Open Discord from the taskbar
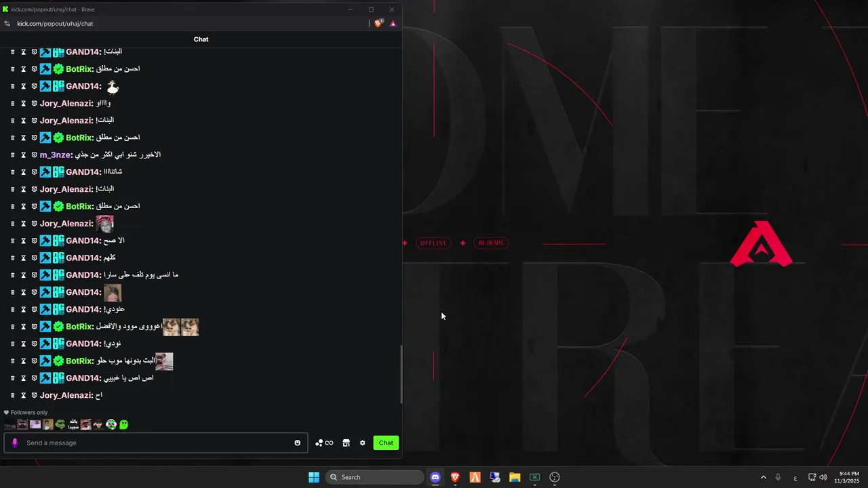Image resolution: width=868 pixels, height=488 pixels. [435, 477]
